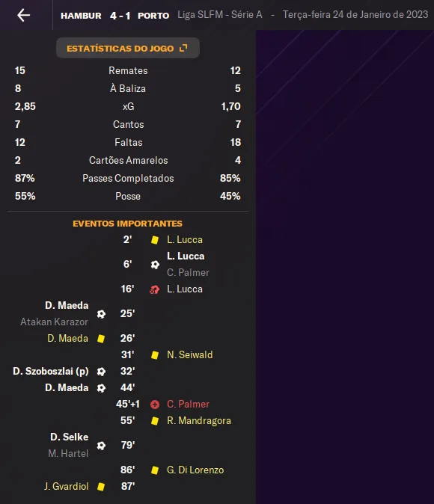Click the missed penalty icon at 16'

tap(155, 289)
